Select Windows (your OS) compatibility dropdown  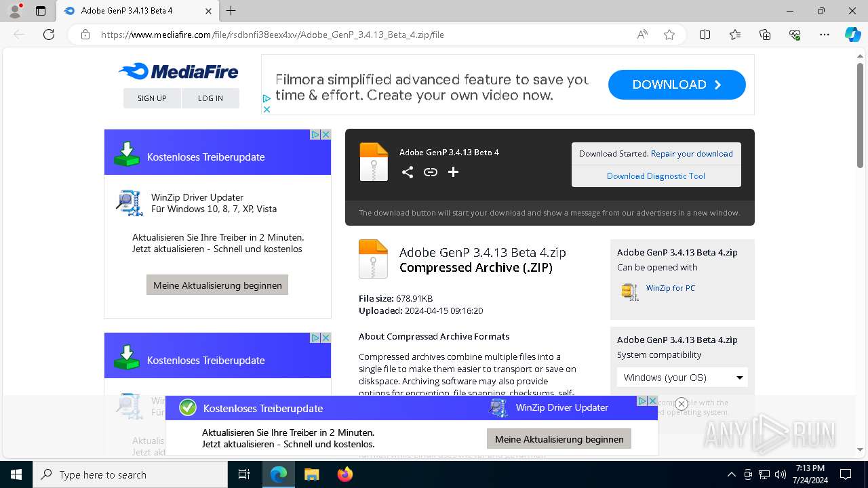tap(682, 378)
